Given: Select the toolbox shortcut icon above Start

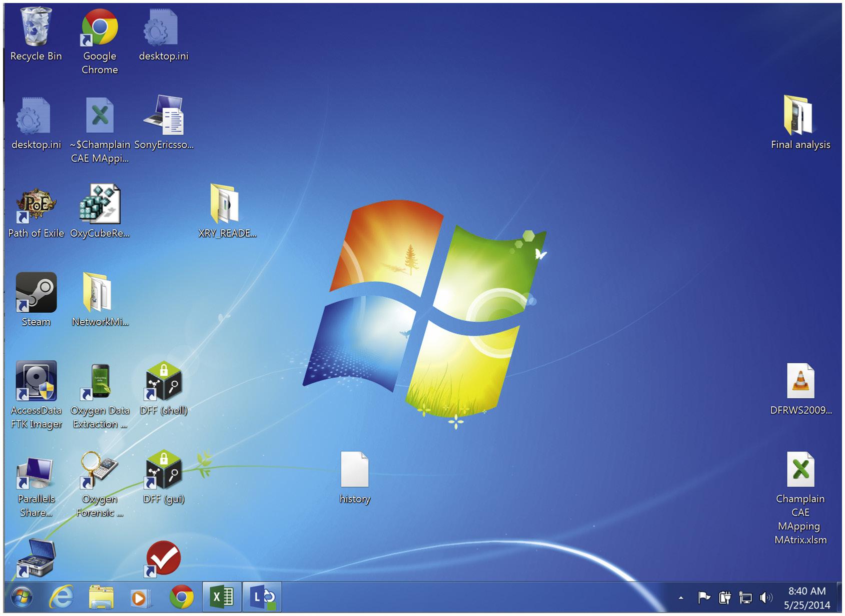Looking at the screenshot, I should 36,558.
